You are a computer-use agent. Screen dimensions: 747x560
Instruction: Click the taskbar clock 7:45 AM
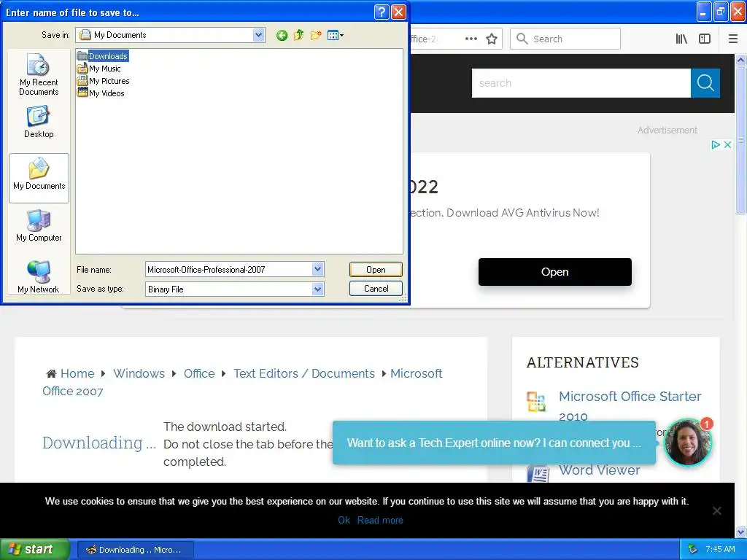720,549
